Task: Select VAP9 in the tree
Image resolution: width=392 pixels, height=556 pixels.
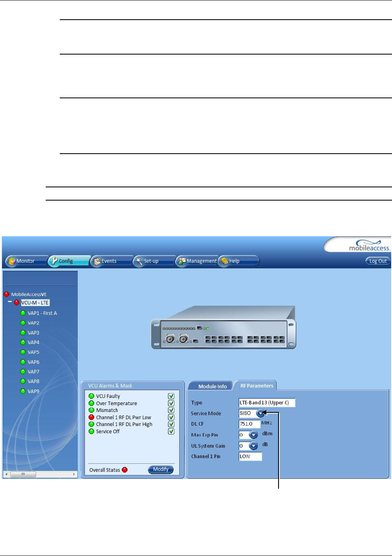Action: 33,392
